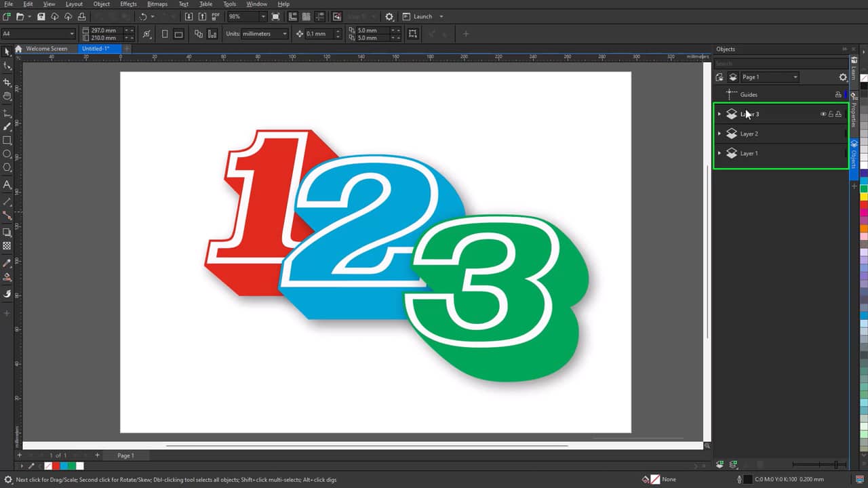The width and height of the screenshot is (868, 488).
Task: Click the Objects search field
Action: (x=780, y=64)
